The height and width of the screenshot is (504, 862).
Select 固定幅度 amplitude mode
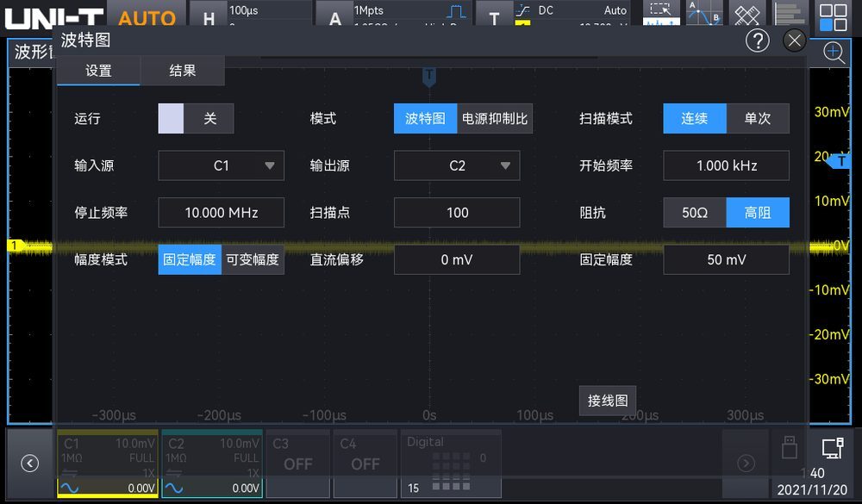[190, 259]
